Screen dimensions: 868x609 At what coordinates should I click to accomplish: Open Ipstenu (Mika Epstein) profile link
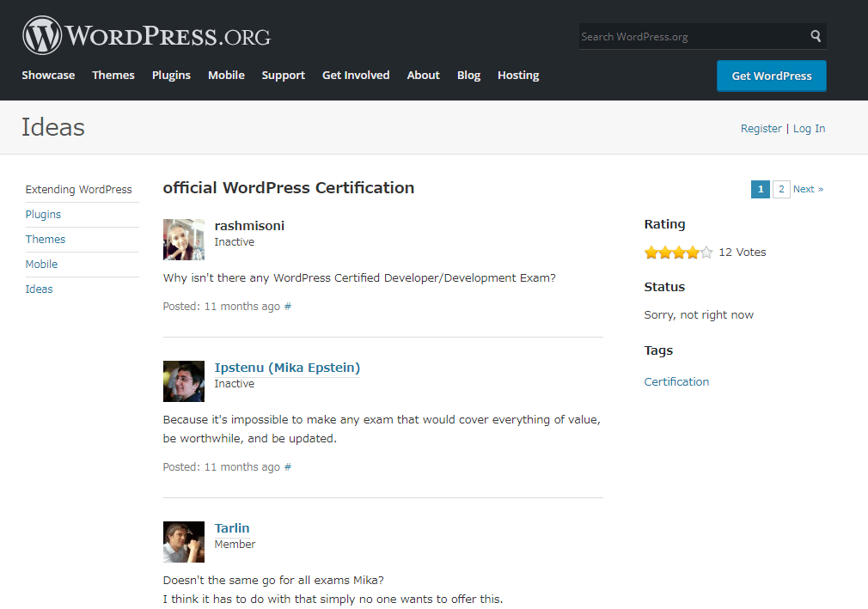click(287, 368)
